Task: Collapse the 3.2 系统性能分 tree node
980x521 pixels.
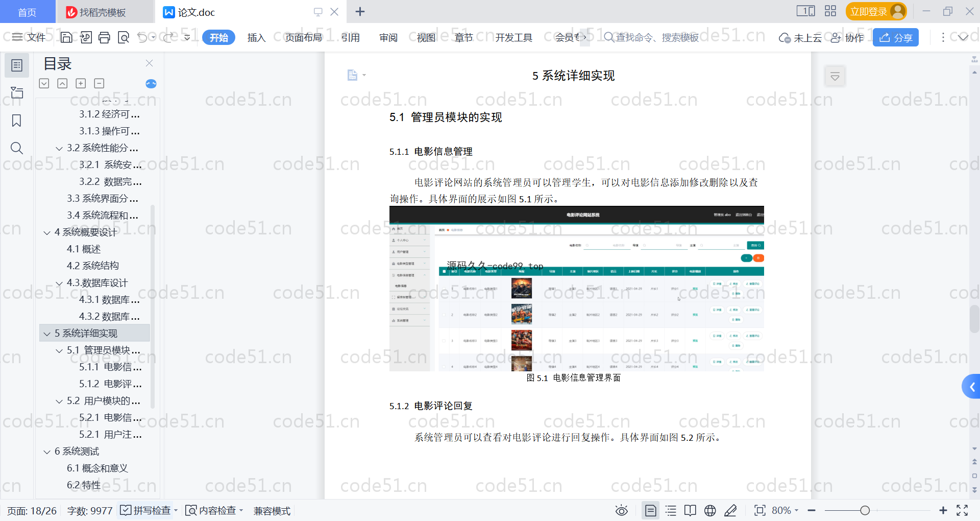Action: [59, 148]
